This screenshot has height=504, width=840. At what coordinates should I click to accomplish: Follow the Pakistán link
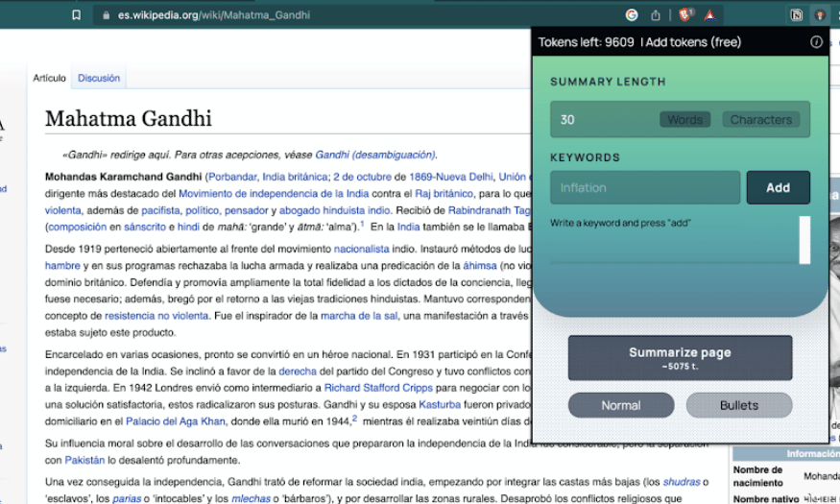[84, 460]
